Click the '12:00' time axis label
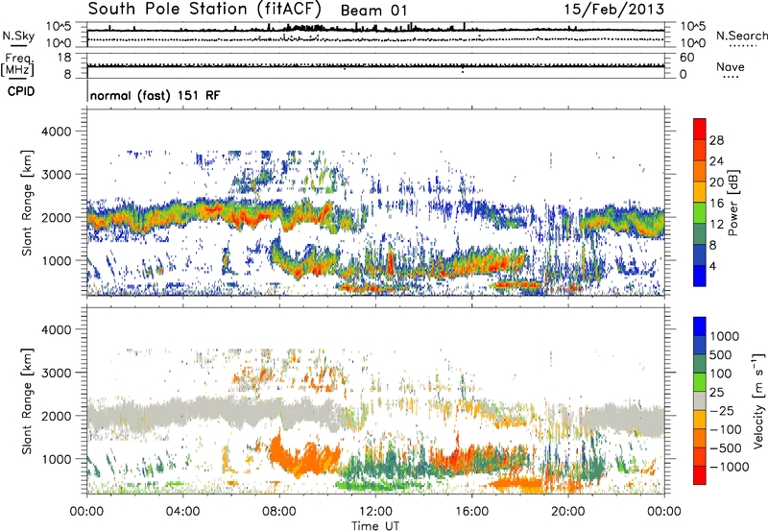Screen dimensions: 768x532 [375, 512]
